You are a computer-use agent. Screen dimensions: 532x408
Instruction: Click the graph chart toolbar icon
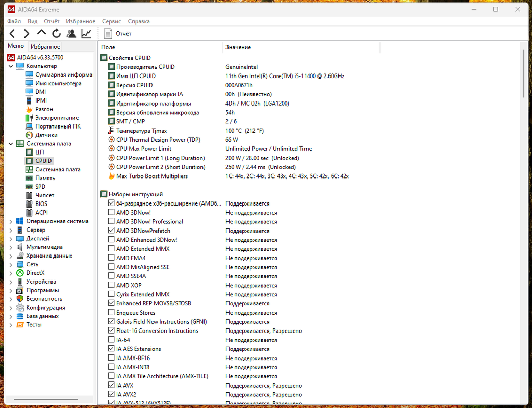coord(86,33)
